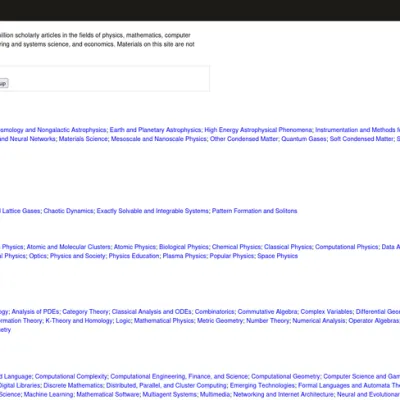Open Chaotic Dynamics link

68,211
